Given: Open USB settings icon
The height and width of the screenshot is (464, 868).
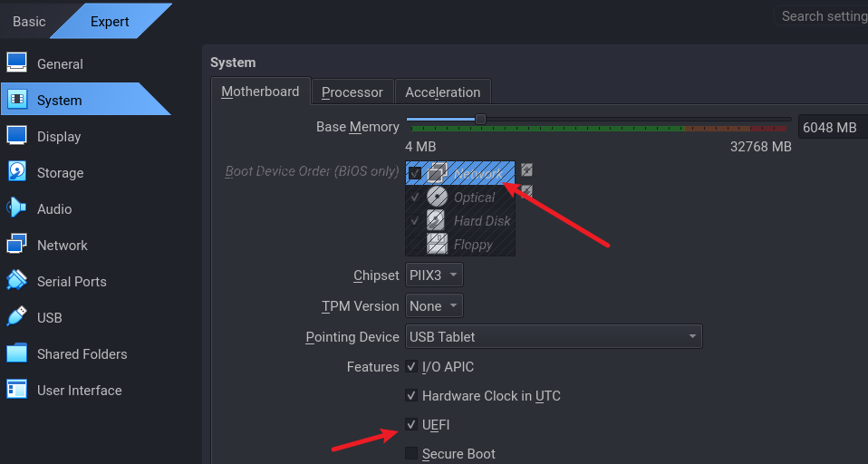Looking at the screenshot, I should click(17, 317).
